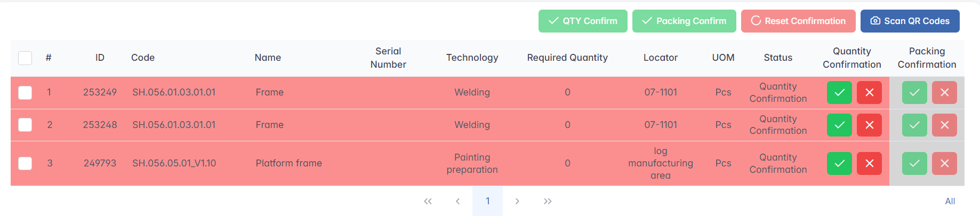Approve quantity for Platform frame row
The width and height of the screenshot is (980, 216).
839,163
